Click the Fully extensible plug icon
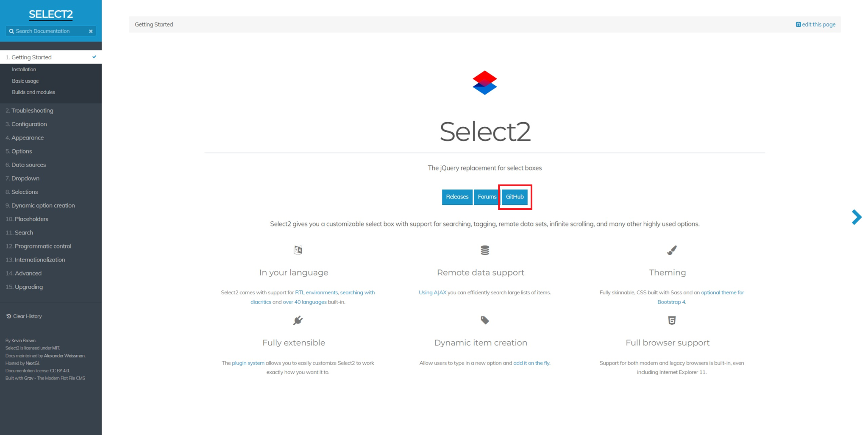Screen dimensions: 868x435 [298, 321]
